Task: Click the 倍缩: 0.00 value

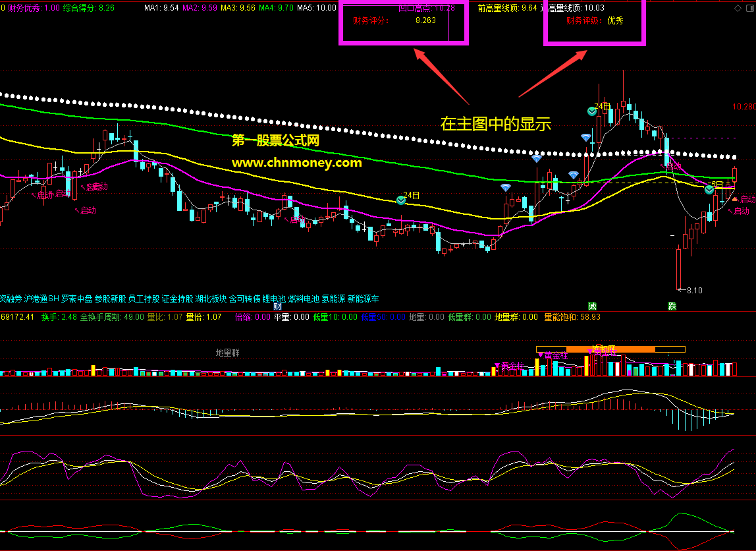Action: point(253,317)
